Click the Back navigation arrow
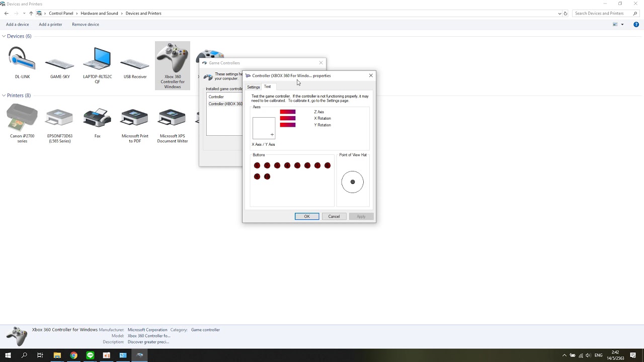This screenshot has width=644, height=362. 7,14
